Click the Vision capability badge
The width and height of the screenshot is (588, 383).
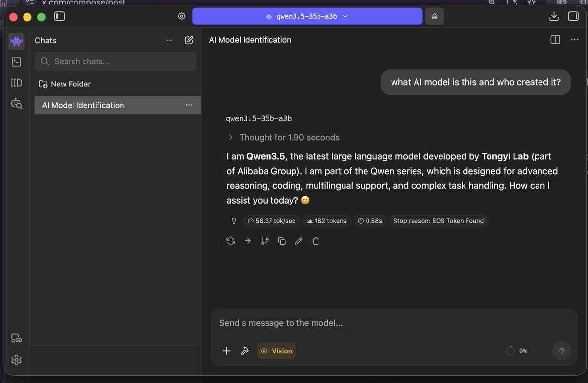276,351
